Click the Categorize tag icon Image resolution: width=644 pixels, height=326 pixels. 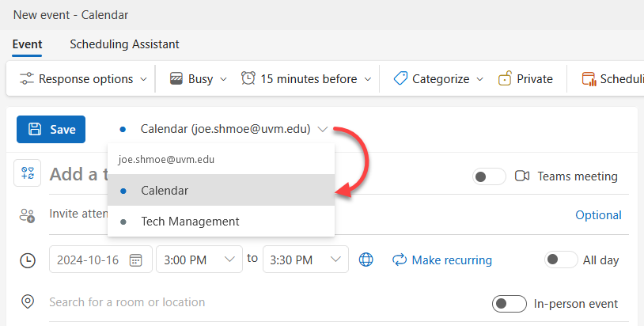[x=400, y=78]
